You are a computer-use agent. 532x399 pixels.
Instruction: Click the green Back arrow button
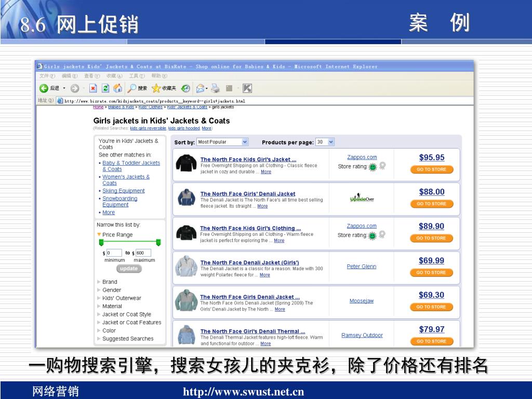click(44, 88)
